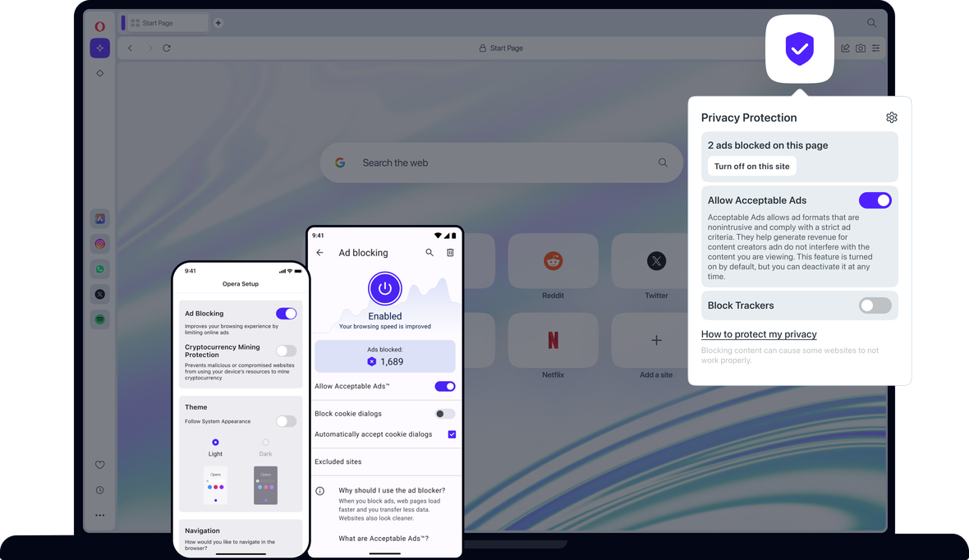Click the power button on Ad blocking
The image size is (969, 560).
point(385,289)
